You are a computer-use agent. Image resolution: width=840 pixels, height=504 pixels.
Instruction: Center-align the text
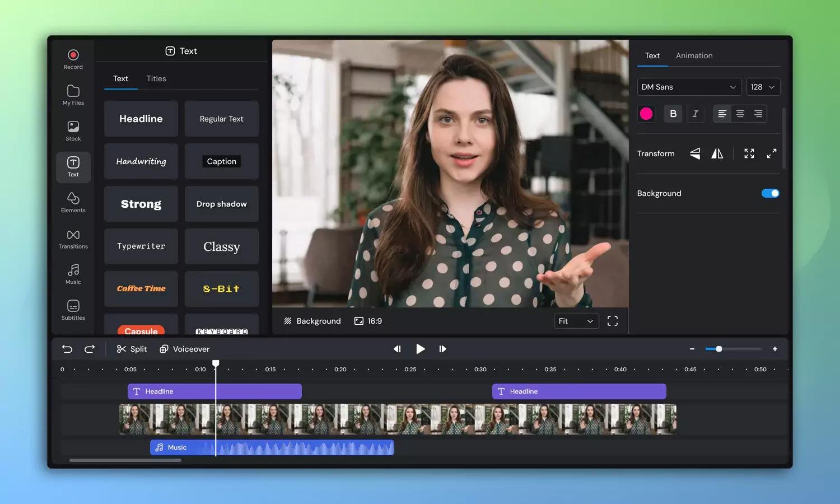[740, 114]
